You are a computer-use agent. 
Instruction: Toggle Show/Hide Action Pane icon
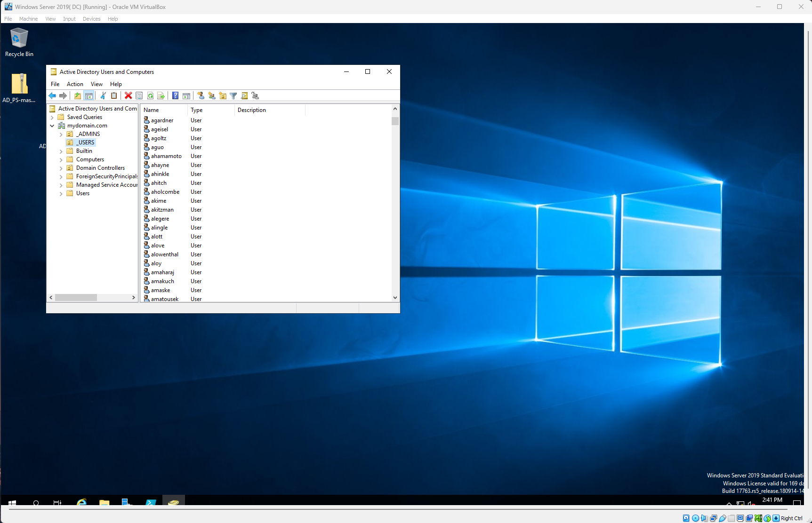(186, 96)
